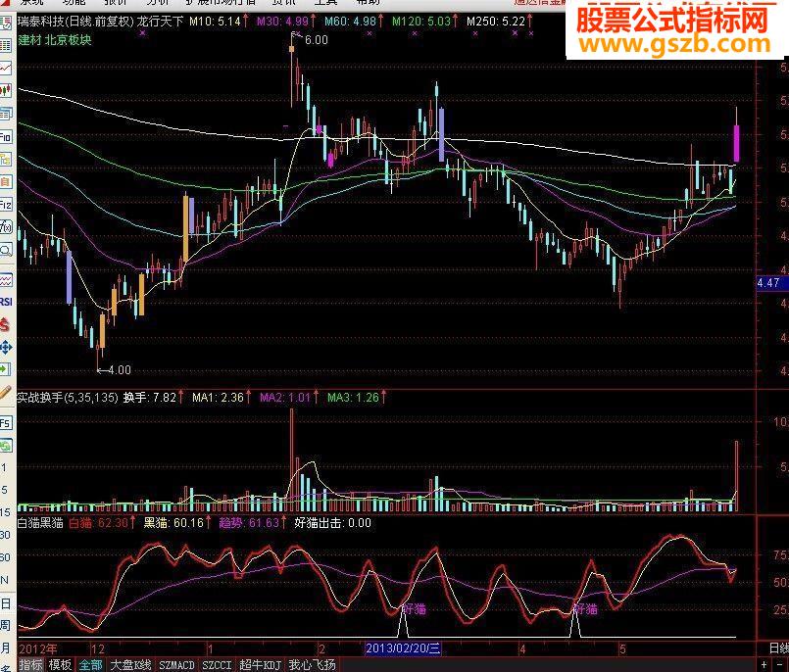Click the blue four-way arrows icon
Screen dimensions: 789x672
5,347
